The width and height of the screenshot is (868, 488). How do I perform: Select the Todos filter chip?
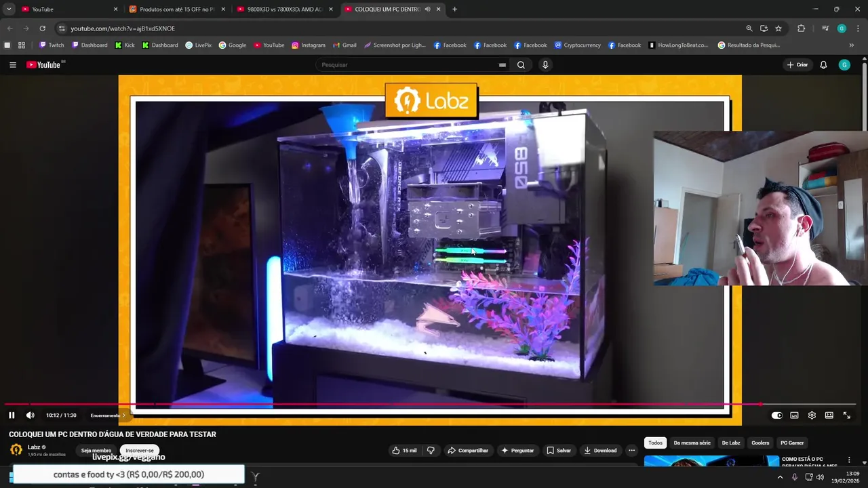[655, 443]
